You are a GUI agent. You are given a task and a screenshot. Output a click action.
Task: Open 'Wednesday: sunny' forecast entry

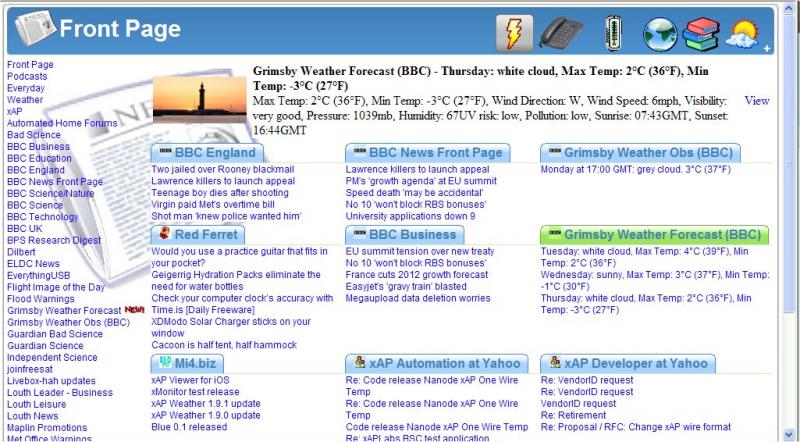coord(656,281)
